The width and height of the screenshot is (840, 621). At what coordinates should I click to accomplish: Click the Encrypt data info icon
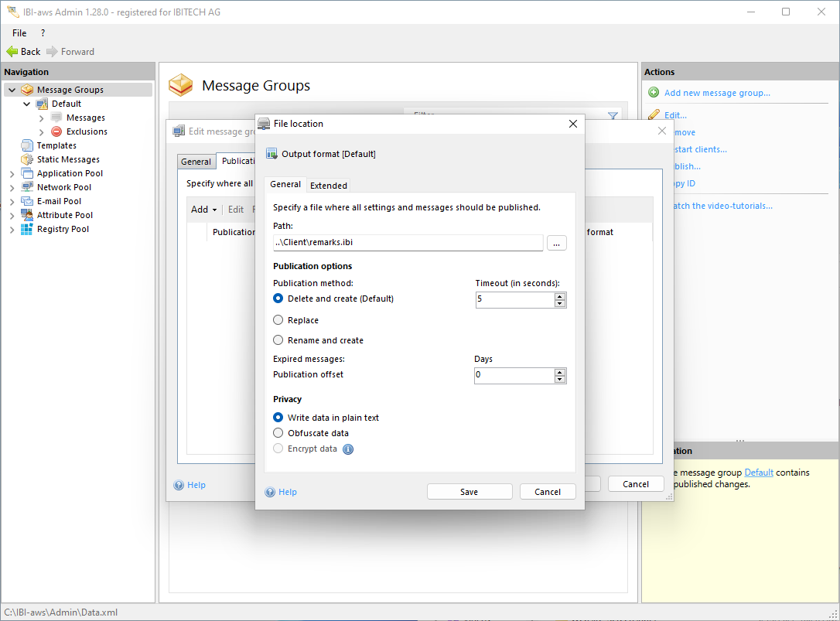pos(348,449)
